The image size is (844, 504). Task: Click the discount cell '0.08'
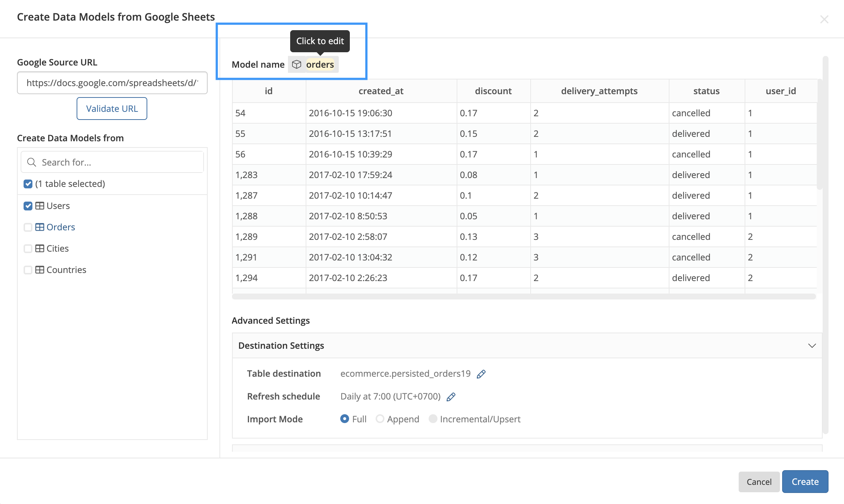tap(493, 175)
